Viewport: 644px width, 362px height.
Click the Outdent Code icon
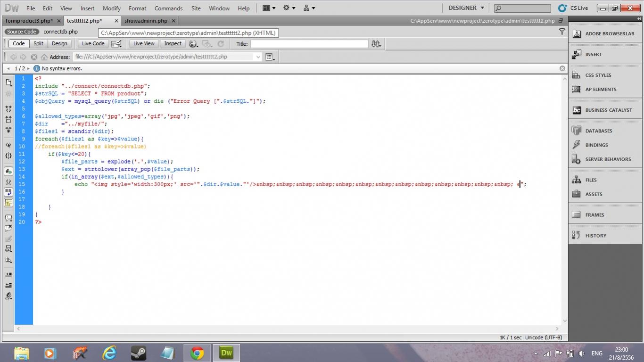8,285
